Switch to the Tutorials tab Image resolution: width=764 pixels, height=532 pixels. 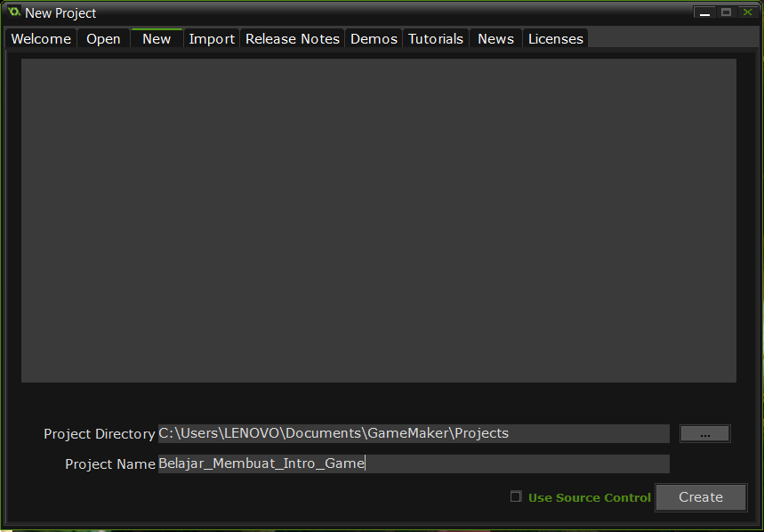click(x=436, y=38)
